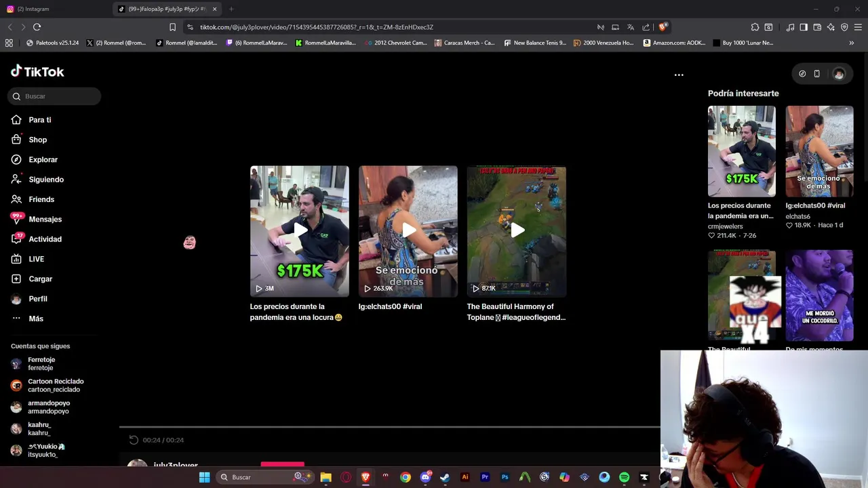Open Paletools v25.1.24 bookmark
The image size is (868, 488).
[x=52, y=43]
